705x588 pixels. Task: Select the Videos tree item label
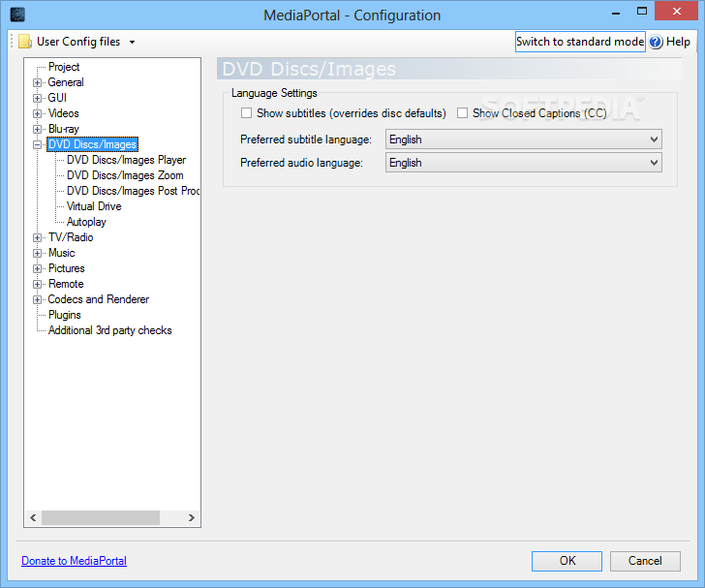coord(63,113)
